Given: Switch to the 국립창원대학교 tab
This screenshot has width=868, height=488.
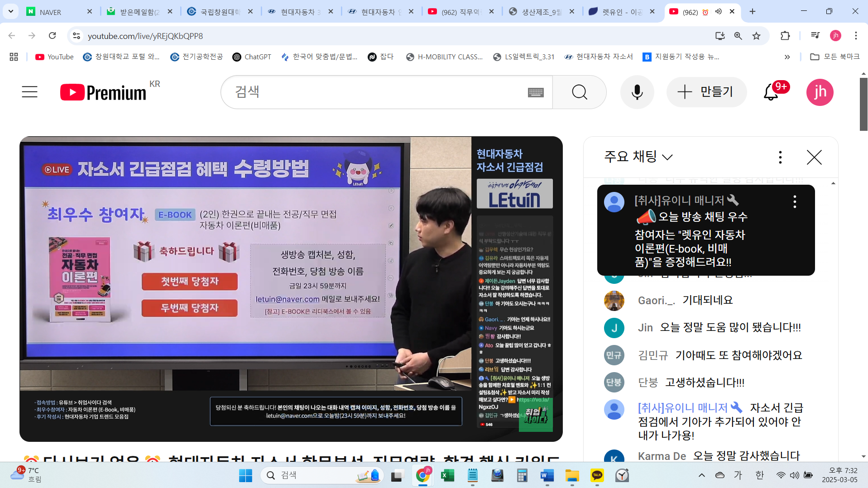Looking at the screenshot, I should (x=220, y=12).
